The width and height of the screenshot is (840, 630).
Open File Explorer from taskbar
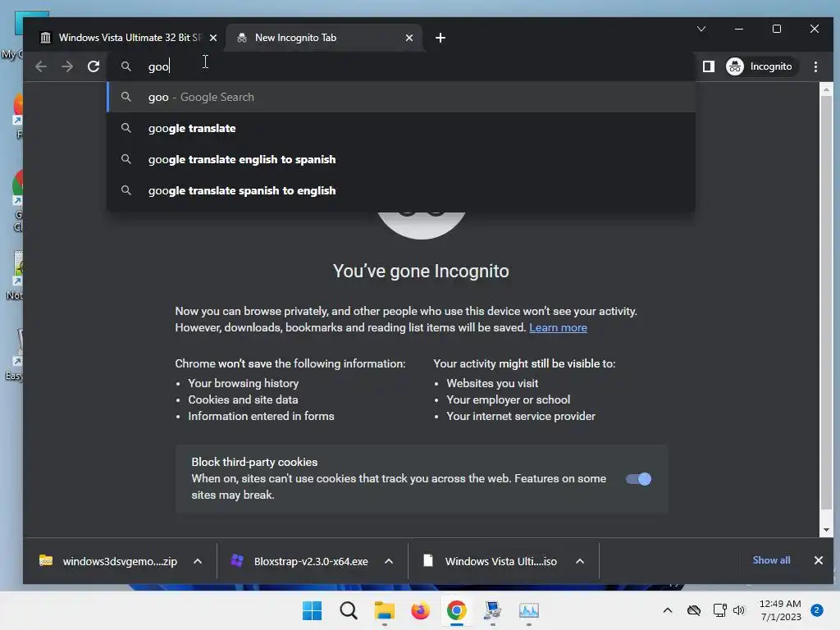click(x=384, y=610)
